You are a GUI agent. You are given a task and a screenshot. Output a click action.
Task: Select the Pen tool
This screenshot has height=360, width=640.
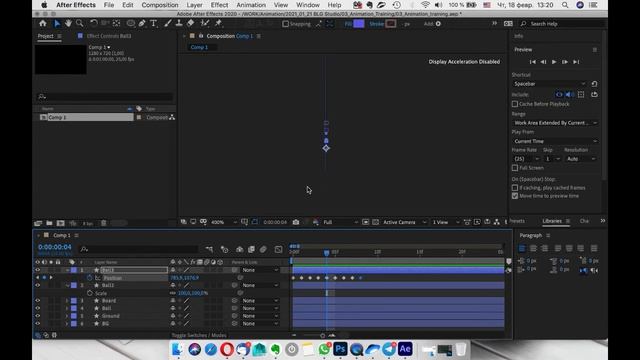pos(142,24)
